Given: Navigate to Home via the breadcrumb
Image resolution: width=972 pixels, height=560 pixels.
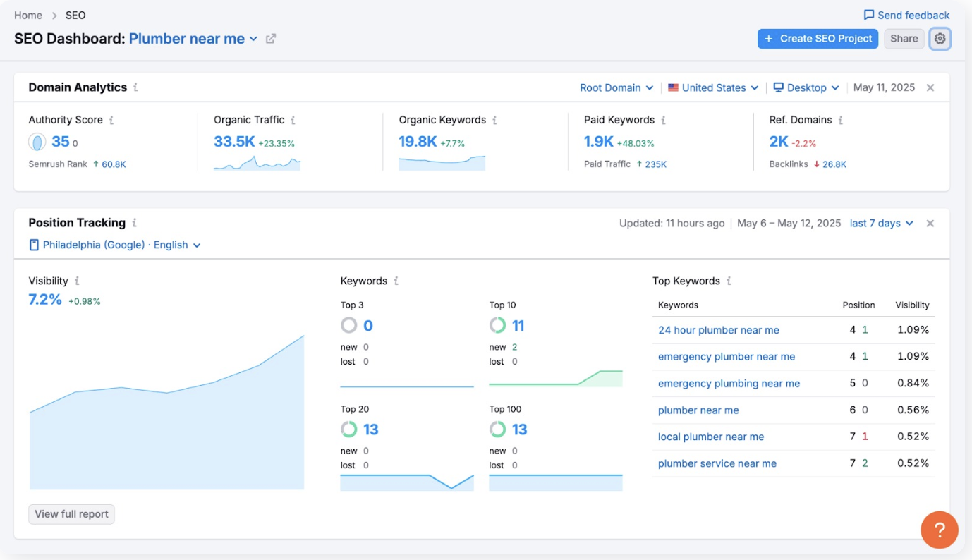Looking at the screenshot, I should coord(28,14).
